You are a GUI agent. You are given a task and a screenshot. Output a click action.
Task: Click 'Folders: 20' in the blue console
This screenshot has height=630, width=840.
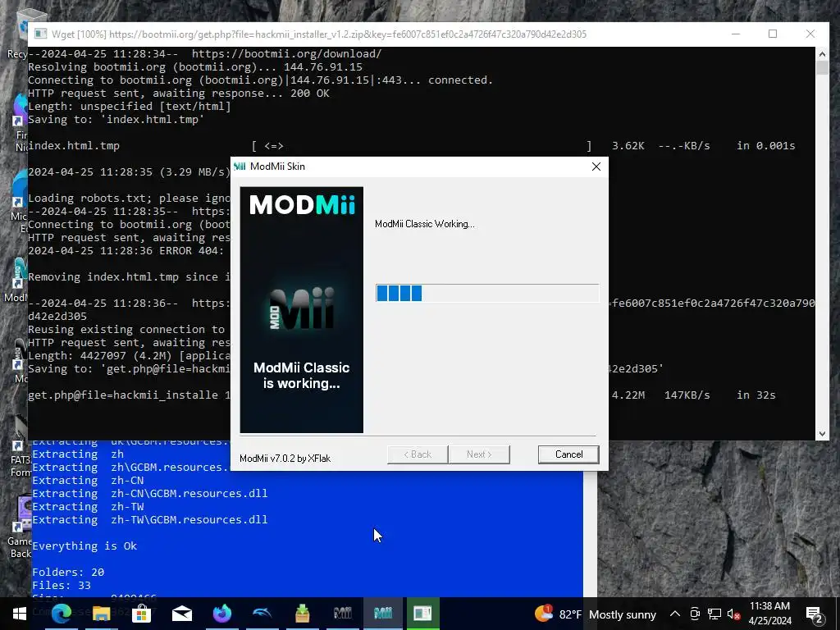[x=68, y=572]
